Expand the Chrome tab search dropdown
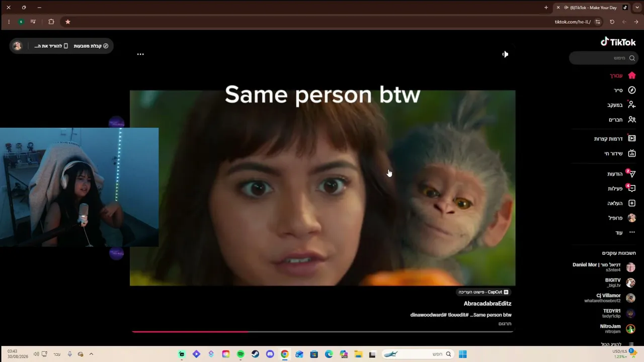 [637, 8]
